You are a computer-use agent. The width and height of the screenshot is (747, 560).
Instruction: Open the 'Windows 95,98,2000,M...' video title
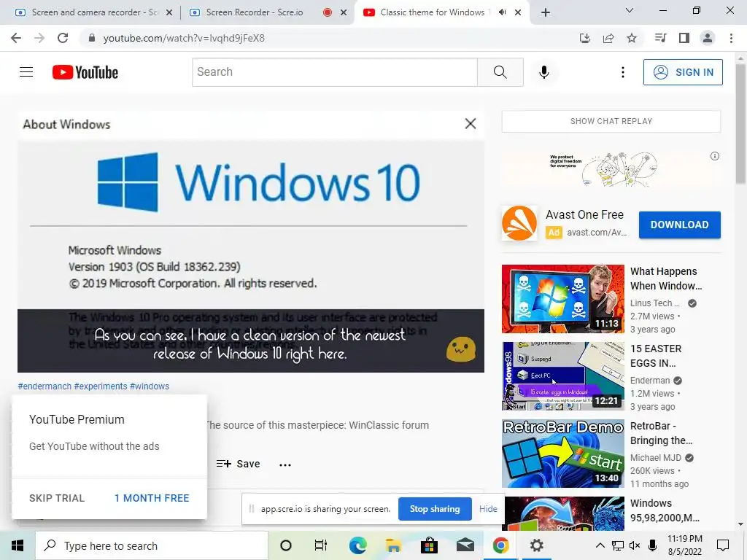click(665, 510)
